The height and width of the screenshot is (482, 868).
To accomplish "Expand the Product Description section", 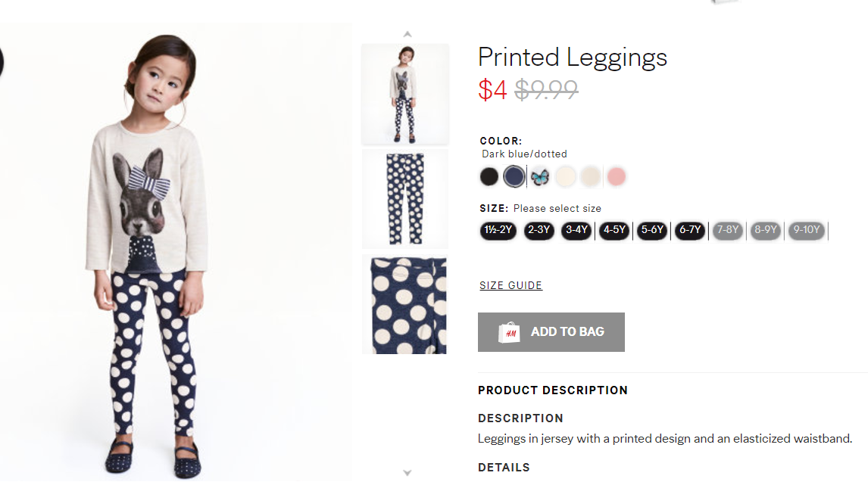I will tap(553, 390).
